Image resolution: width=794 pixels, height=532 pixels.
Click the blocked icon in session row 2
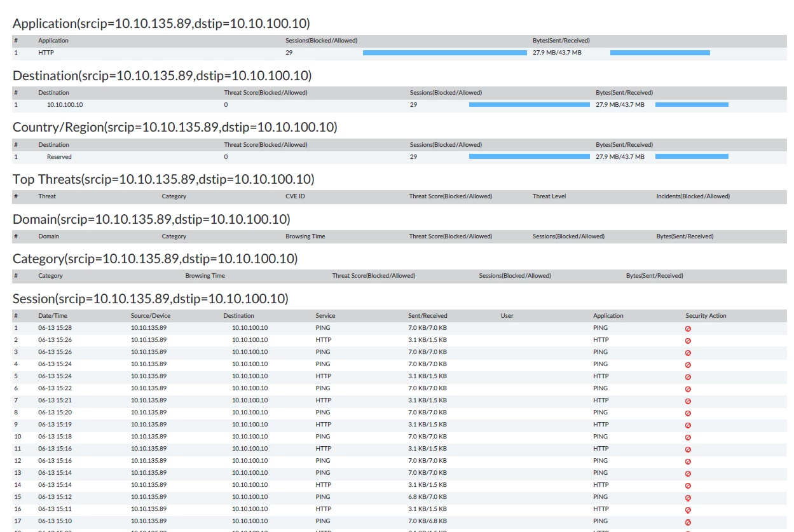688,341
